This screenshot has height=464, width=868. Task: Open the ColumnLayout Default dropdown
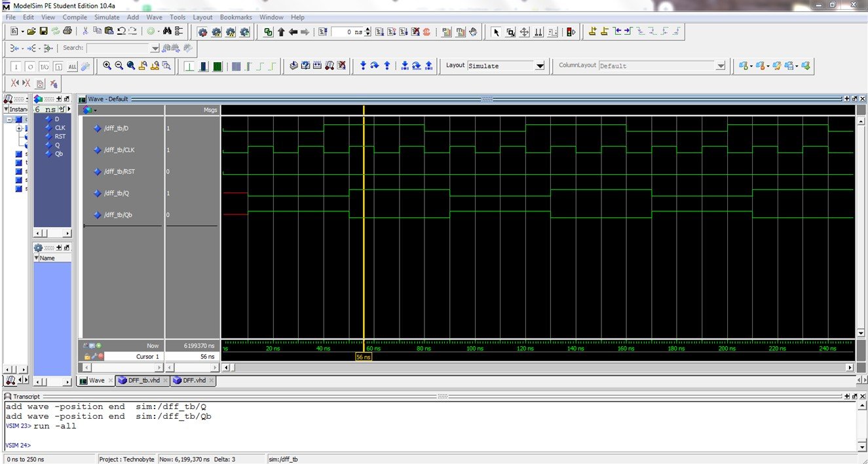(721, 65)
